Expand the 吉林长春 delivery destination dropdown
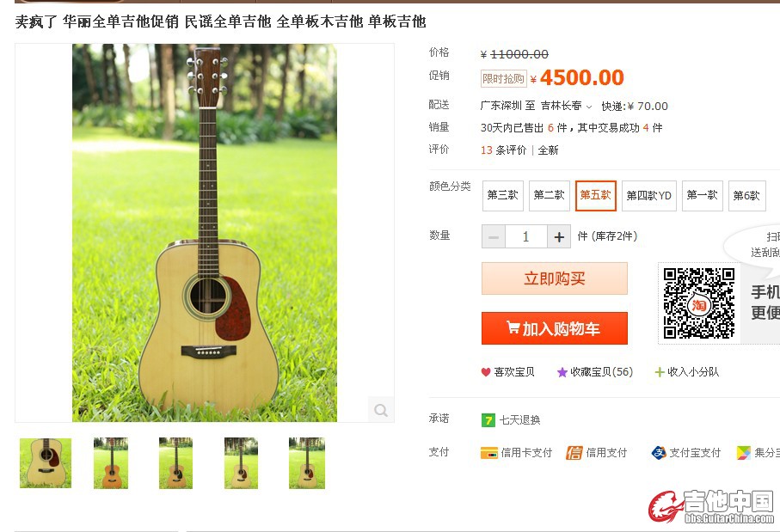 [x=567, y=106]
